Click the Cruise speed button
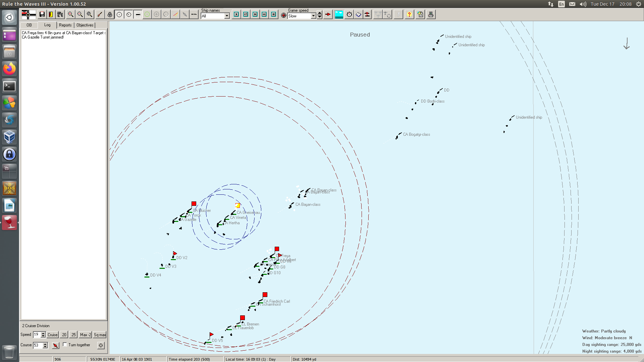 tap(52, 335)
